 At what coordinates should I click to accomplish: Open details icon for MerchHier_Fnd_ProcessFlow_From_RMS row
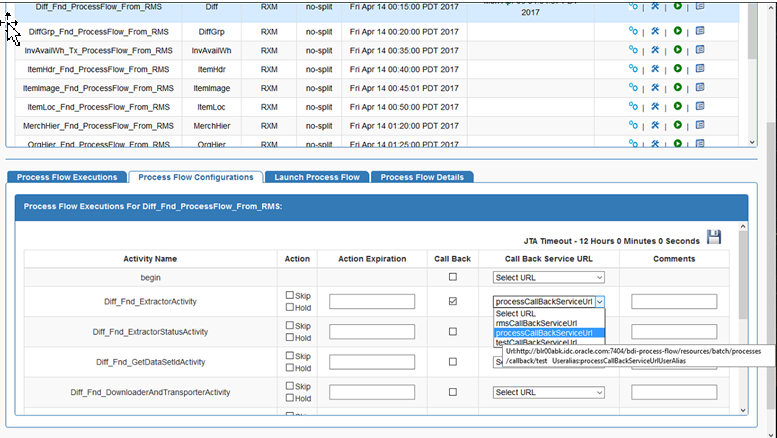click(x=700, y=125)
